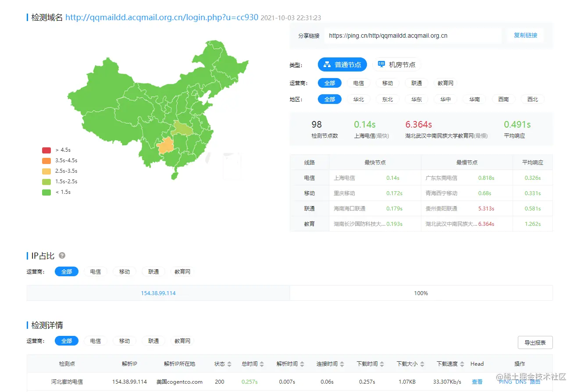
Task: Click the share link URL field
Action: pyautogui.click(x=413, y=36)
